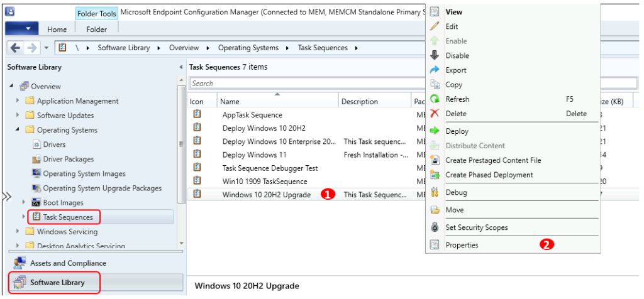Image resolution: width=644 pixels, height=299 pixels.
Task: Expand the Windows Servicing node
Action: coord(18,231)
